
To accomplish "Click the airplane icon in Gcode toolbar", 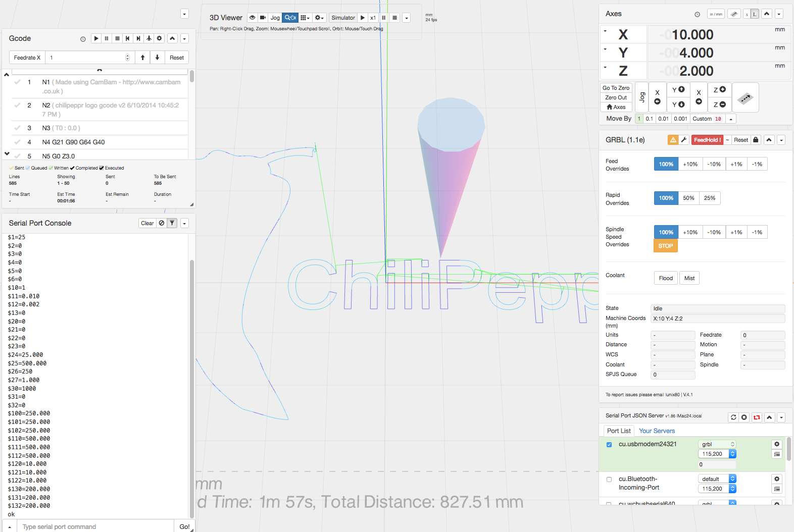I will pyautogui.click(x=148, y=38).
